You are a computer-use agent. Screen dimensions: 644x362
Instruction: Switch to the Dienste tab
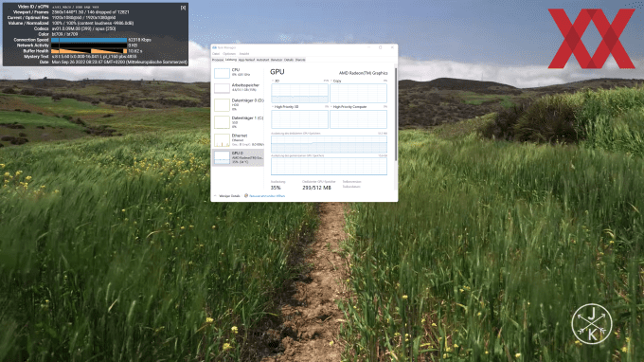pos(300,60)
